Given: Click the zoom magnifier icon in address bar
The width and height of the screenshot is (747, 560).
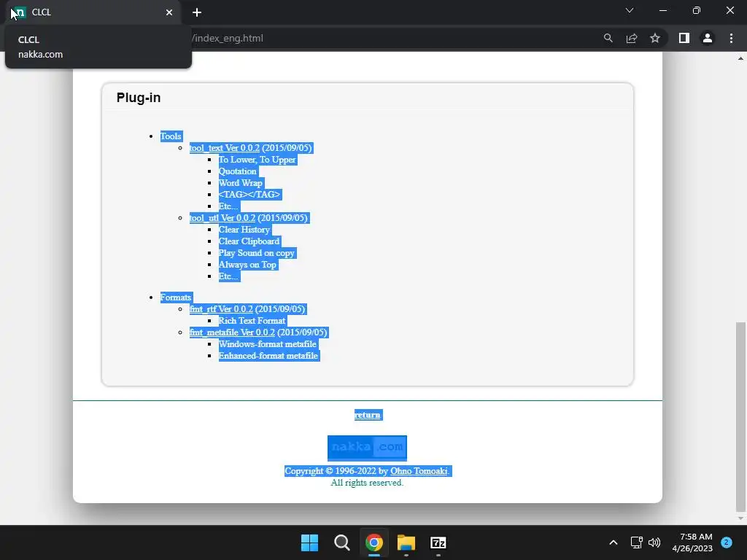Looking at the screenshot, I should click(608, 38).
